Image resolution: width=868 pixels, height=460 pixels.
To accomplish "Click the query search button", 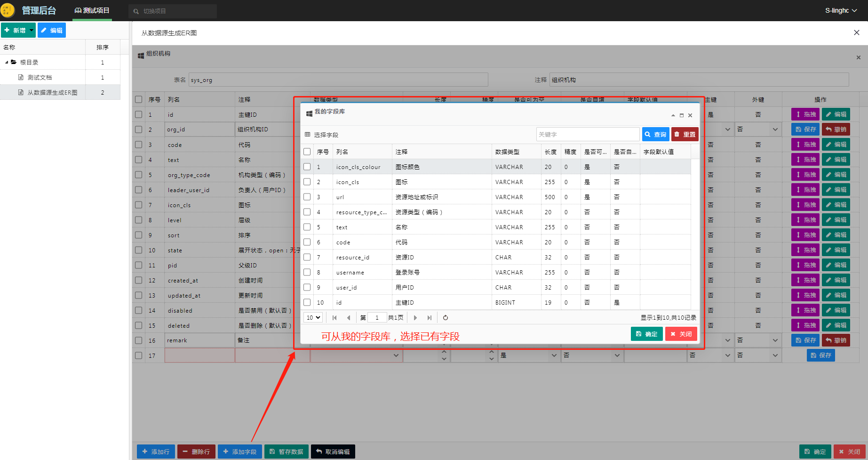I will [x=655, y=135].
